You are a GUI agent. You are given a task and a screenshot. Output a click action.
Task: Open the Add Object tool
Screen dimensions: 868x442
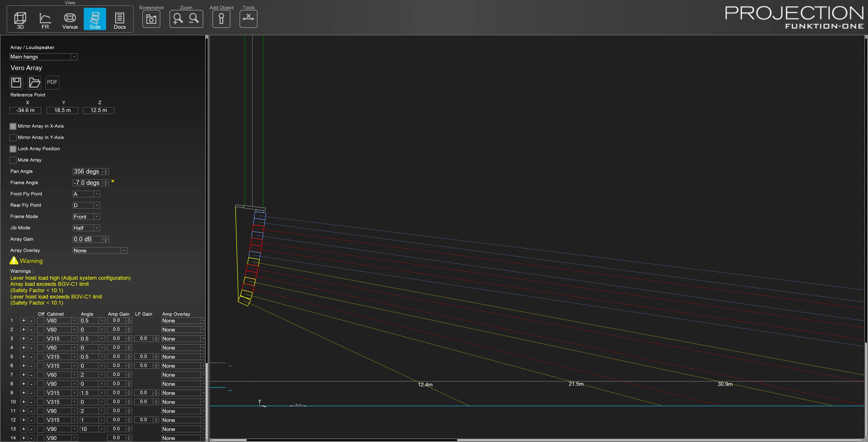point(221,19)
